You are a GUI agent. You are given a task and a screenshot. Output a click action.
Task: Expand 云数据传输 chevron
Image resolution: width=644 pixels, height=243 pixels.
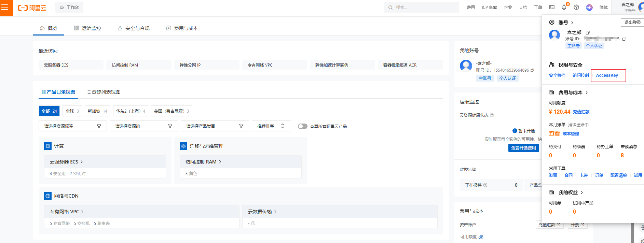275,212
